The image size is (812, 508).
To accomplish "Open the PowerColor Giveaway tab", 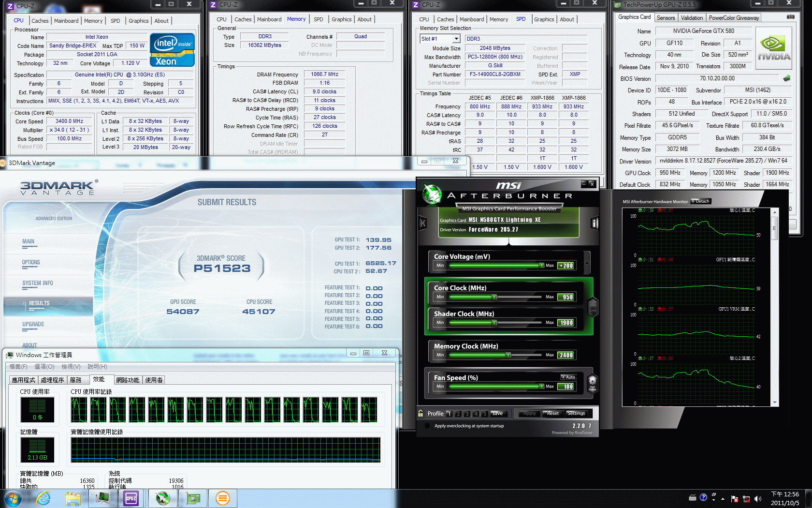I will pyautogui.click(x=734, y=18).
